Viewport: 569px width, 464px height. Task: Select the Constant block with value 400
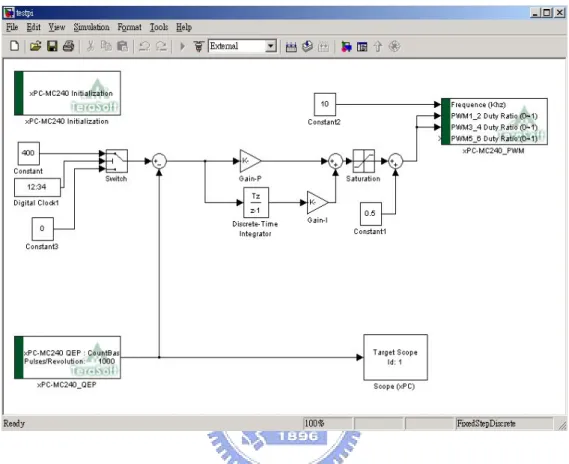(x=28, y=153)
